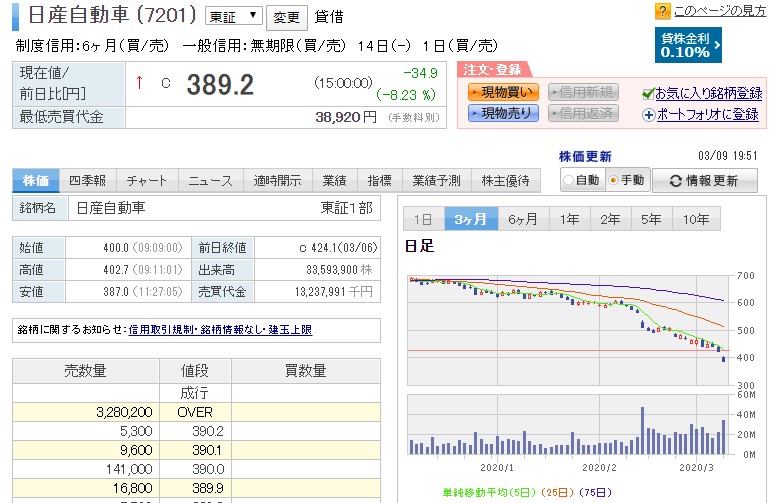The image size is (769, 503).
Task: Open the 業績 tab
Action: pos(334,181)
